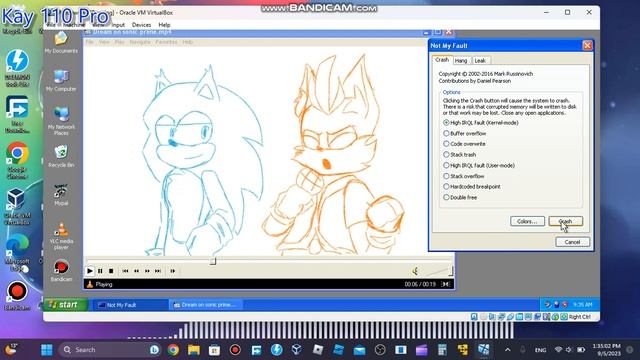Click the Crash button in NotMyFault
The image size is (640, 360).
coord(565,221)
